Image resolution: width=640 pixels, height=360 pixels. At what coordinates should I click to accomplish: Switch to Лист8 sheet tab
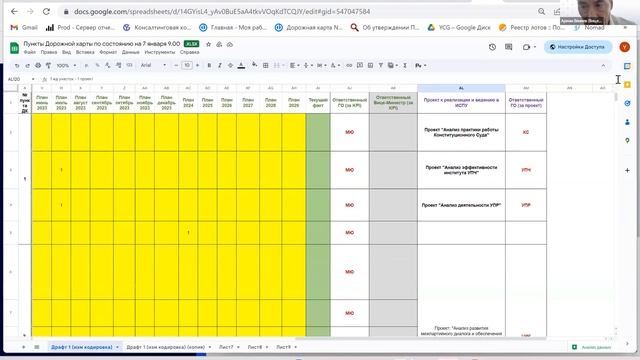255,347
